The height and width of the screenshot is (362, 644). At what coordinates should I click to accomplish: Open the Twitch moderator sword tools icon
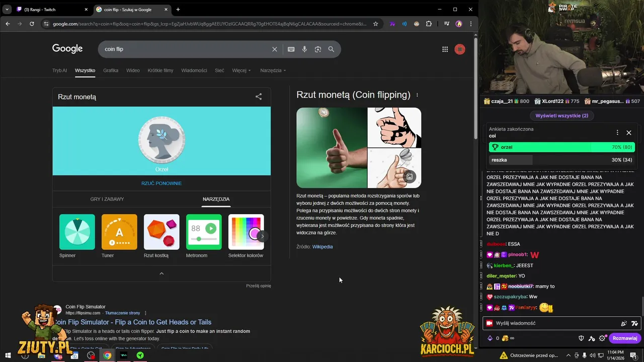point(592,338)
